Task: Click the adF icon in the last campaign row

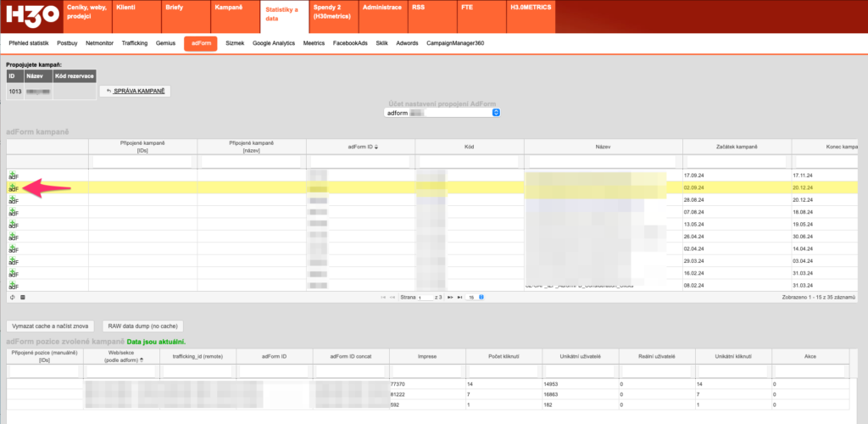Action: (13, 286)
